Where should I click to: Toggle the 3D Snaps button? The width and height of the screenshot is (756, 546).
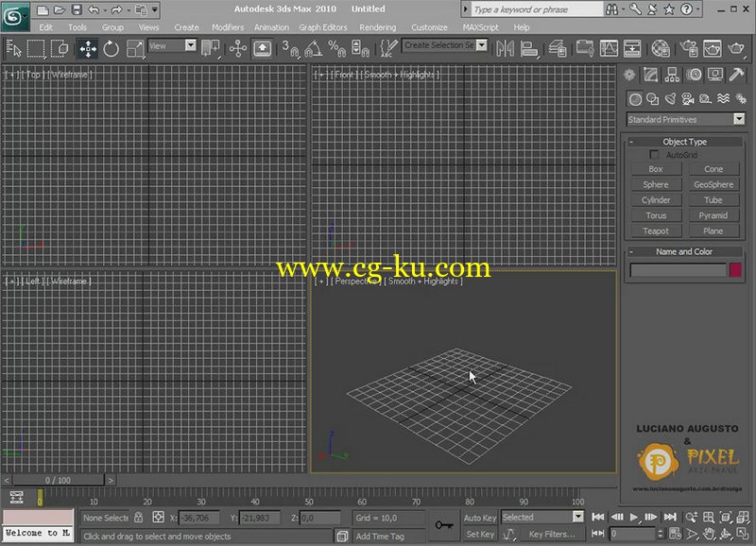pos(290,49)
